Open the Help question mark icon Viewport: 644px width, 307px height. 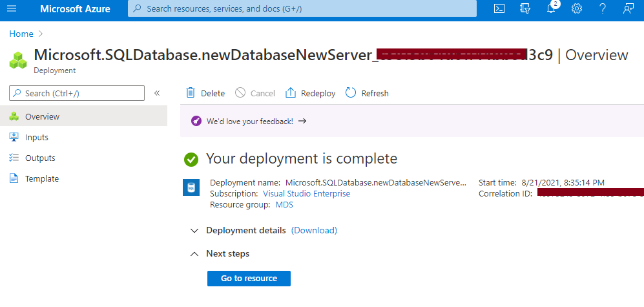603,9
